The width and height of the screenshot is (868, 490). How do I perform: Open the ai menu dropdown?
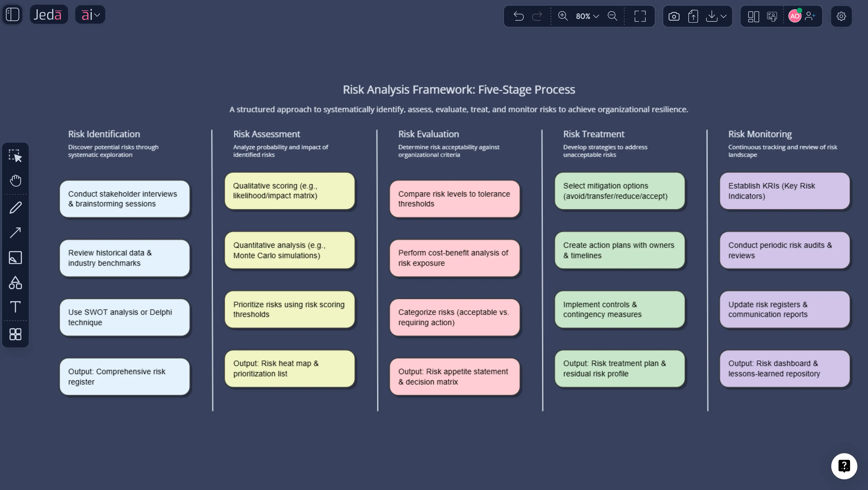pos(90,14)
